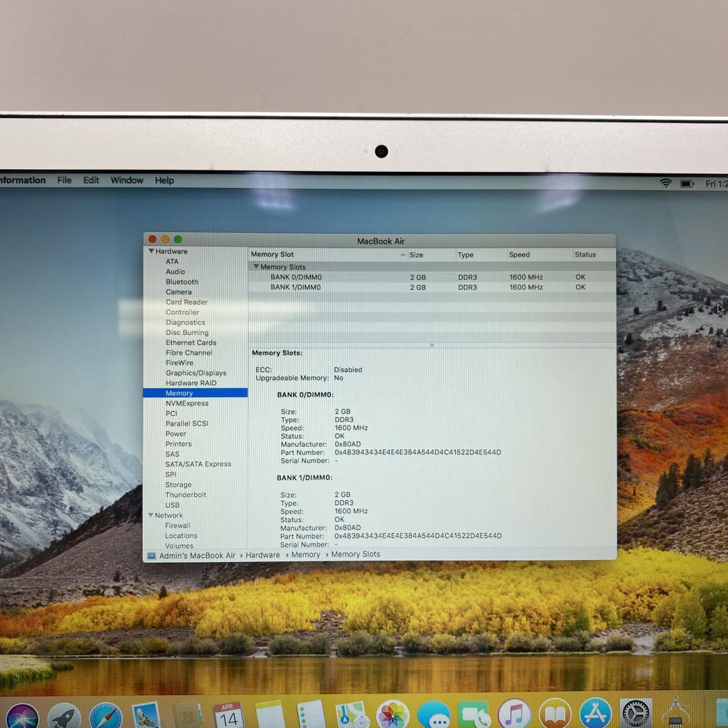Open the File menu
728x728 pixels.
coord(65,180)
